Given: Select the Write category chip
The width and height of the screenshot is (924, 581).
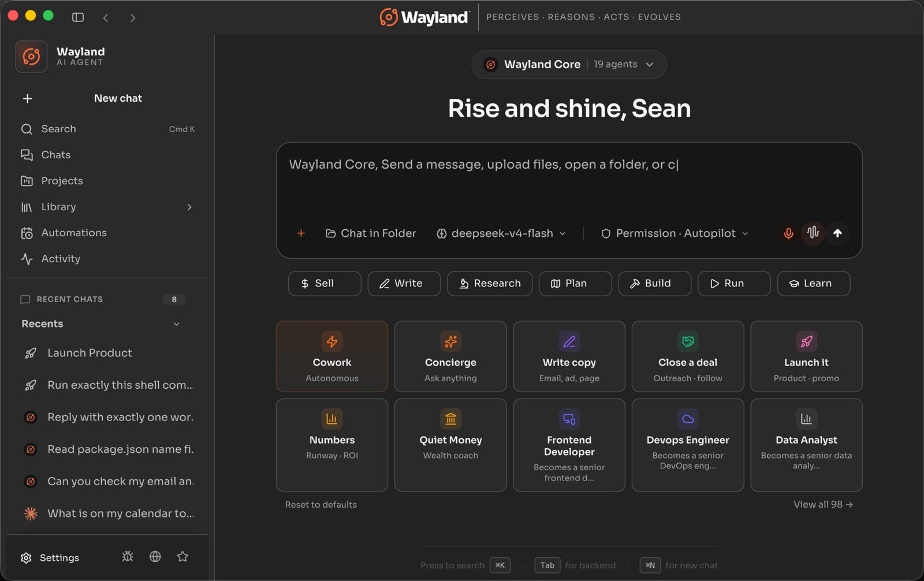Looking at the screenshot, I should [x=404, y=284].
